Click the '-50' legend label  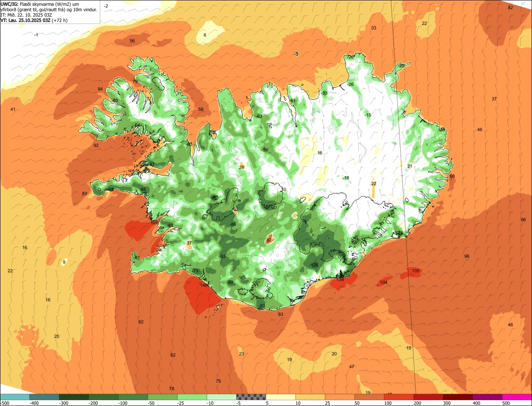tap(152, 403)
